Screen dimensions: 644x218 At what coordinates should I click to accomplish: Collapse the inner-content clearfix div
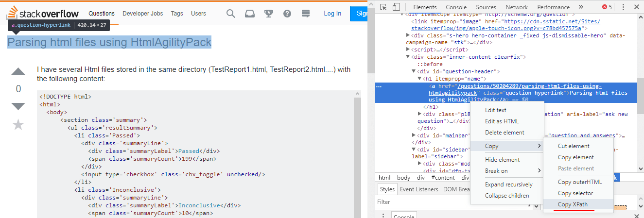(408, 57)
